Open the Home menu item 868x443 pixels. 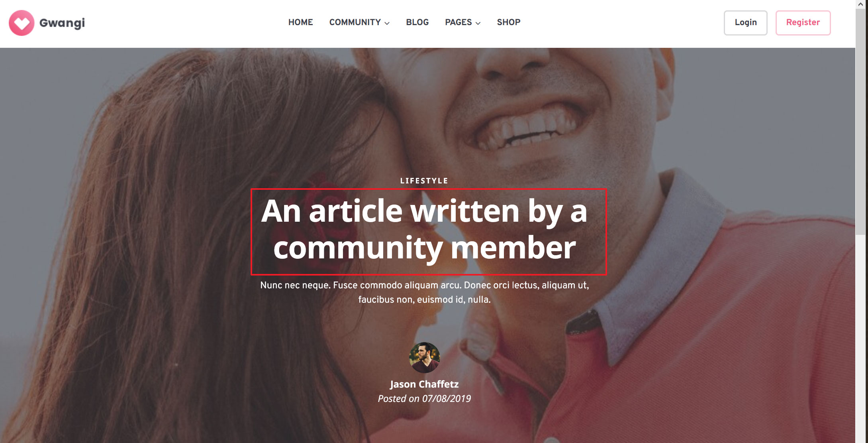301,22
